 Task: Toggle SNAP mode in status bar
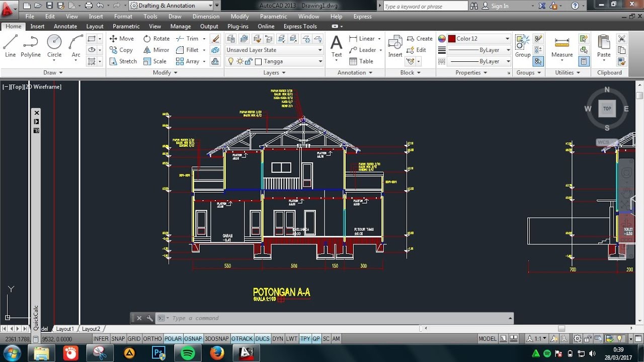pos(118,339)
